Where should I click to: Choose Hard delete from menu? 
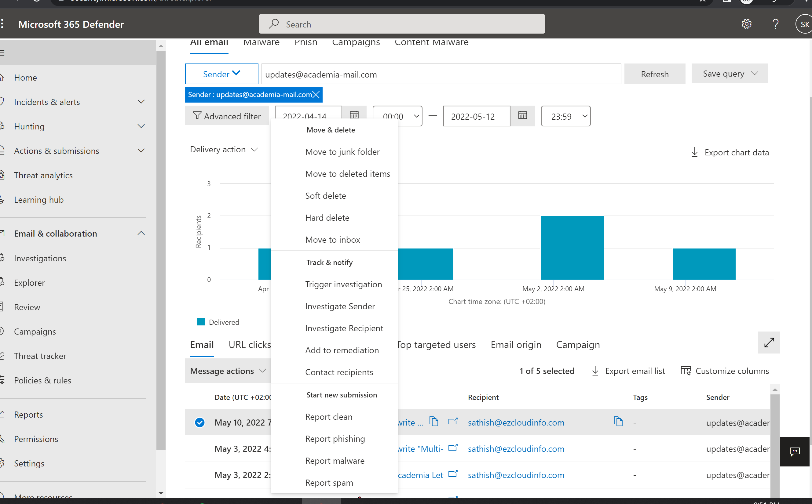click(x=327, y=218)
